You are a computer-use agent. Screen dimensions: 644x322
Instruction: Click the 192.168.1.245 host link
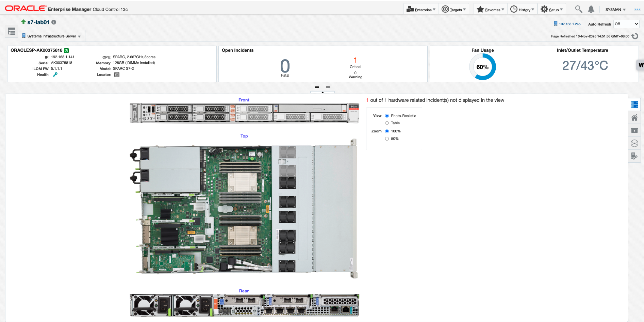coord(569,24)
